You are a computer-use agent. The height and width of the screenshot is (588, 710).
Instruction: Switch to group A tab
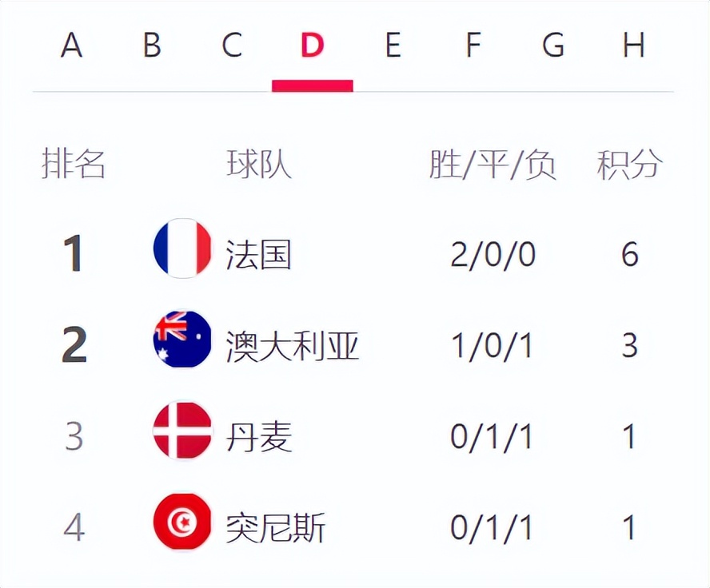[72, 46]
